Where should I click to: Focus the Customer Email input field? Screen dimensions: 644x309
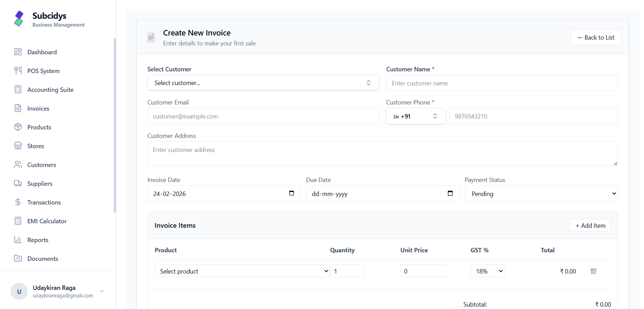coord(263,116)
